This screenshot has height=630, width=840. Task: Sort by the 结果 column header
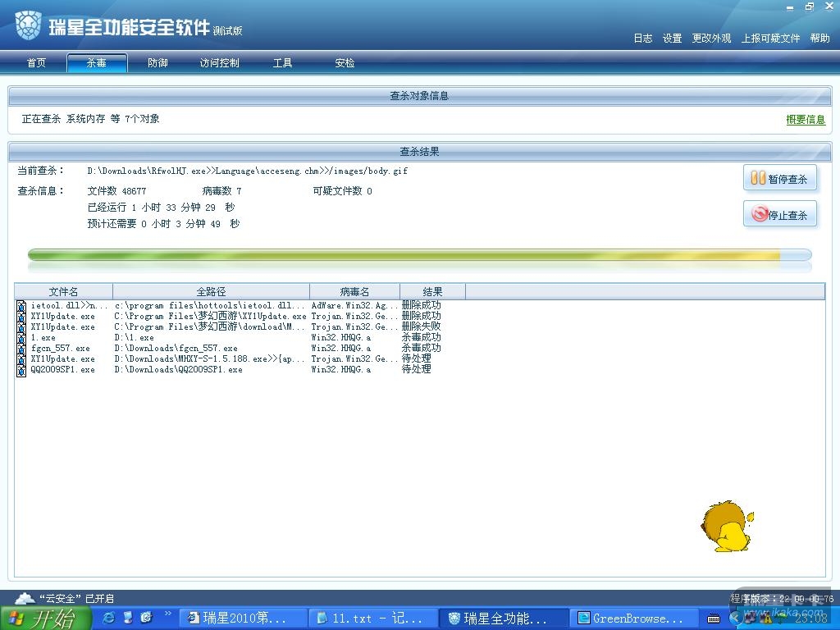click(432, 291)
